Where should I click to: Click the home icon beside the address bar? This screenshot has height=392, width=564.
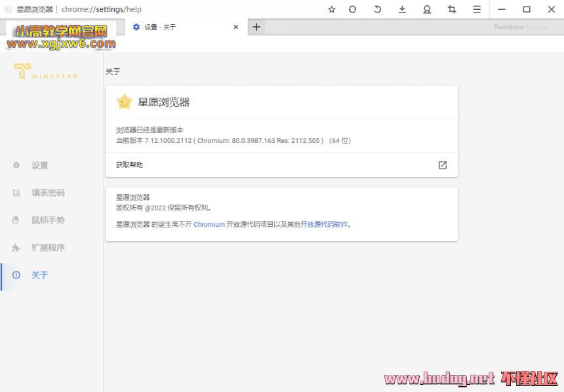point(8,9)
